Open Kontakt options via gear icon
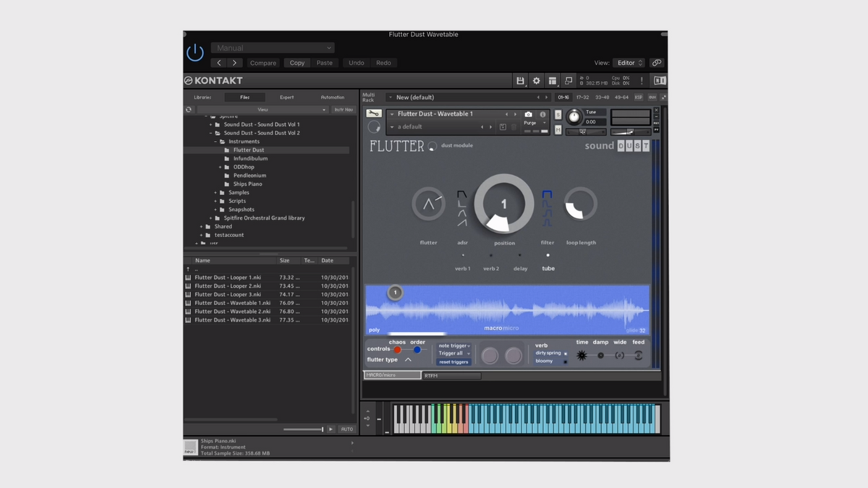Viewport: 868px width, 488px height. 536,81
